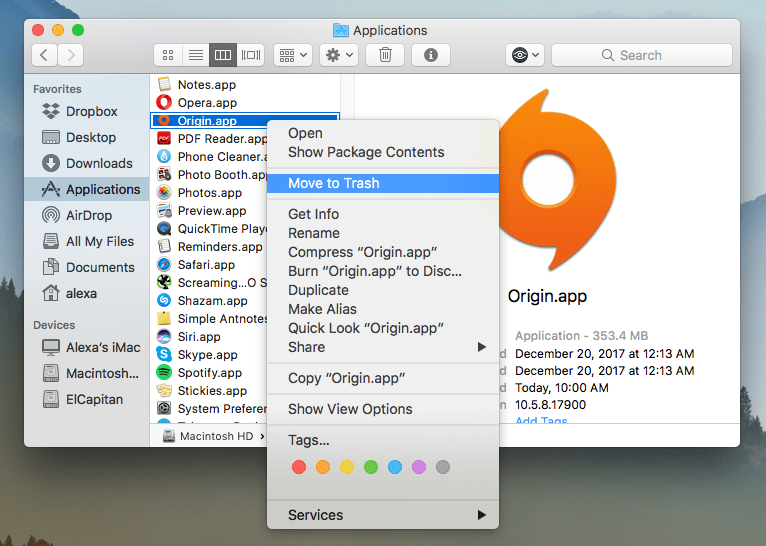Choose Get Info in context menu
This screenshot has height=546, width=766.
tap(383, 214)
